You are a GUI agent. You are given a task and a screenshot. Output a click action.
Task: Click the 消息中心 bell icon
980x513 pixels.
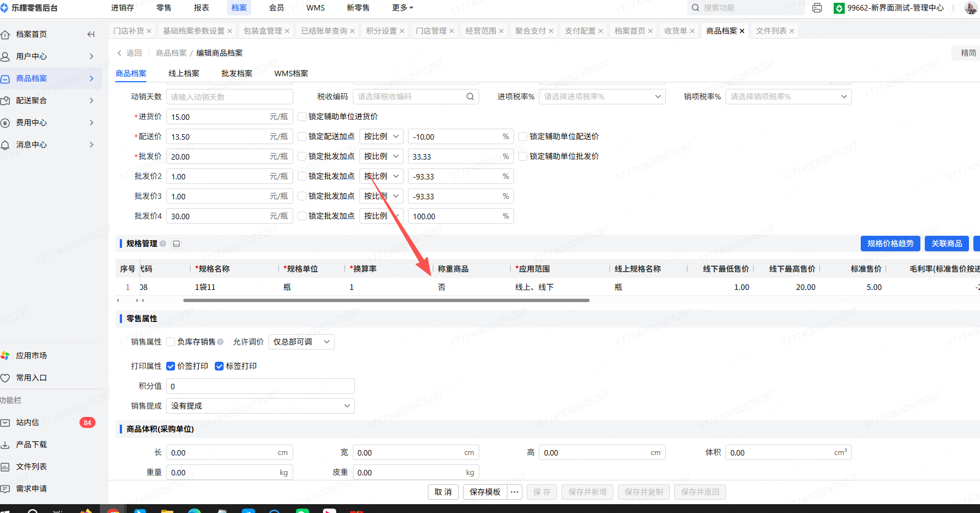[x=6, y=145]
